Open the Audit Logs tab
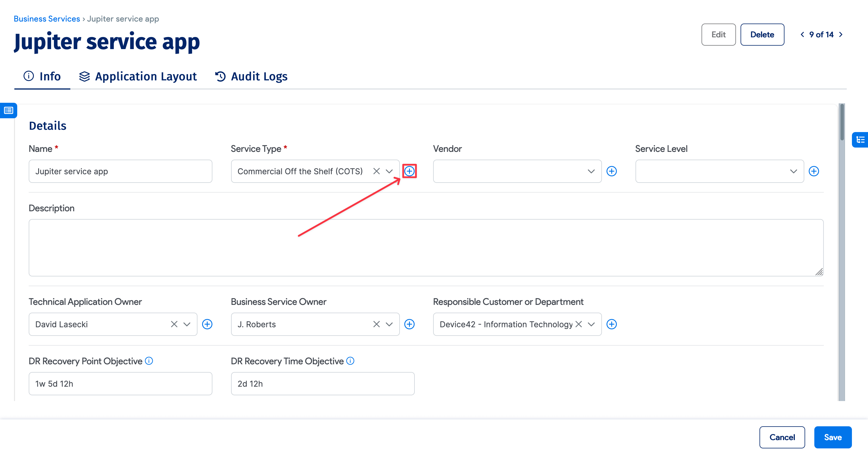Screen dimensions: 868x455 click(251, 77)
